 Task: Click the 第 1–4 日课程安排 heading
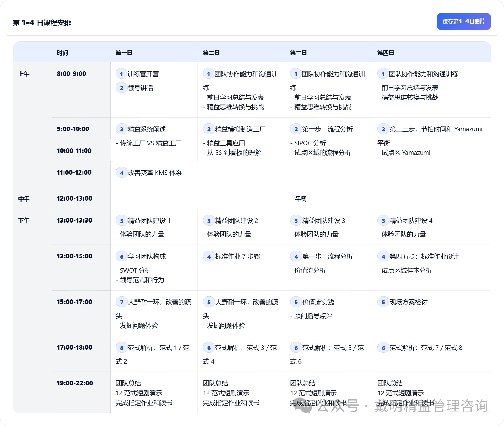pos(42,23)
